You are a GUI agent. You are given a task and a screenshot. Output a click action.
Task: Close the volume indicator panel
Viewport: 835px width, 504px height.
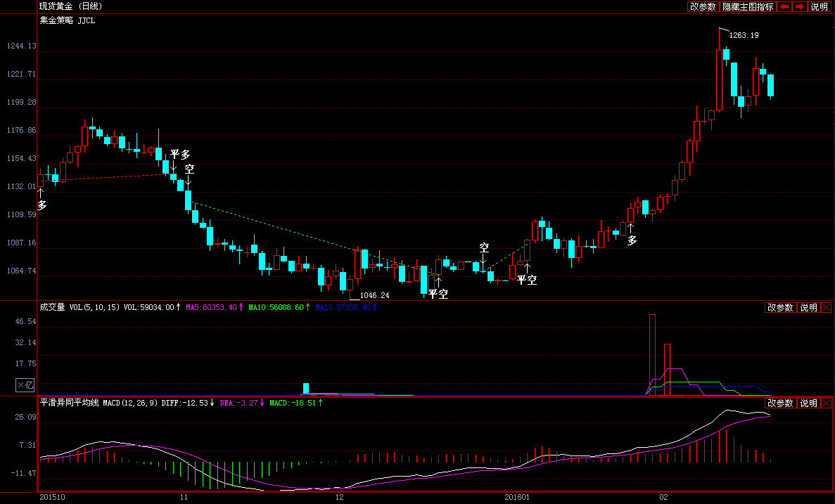[826, 308]
